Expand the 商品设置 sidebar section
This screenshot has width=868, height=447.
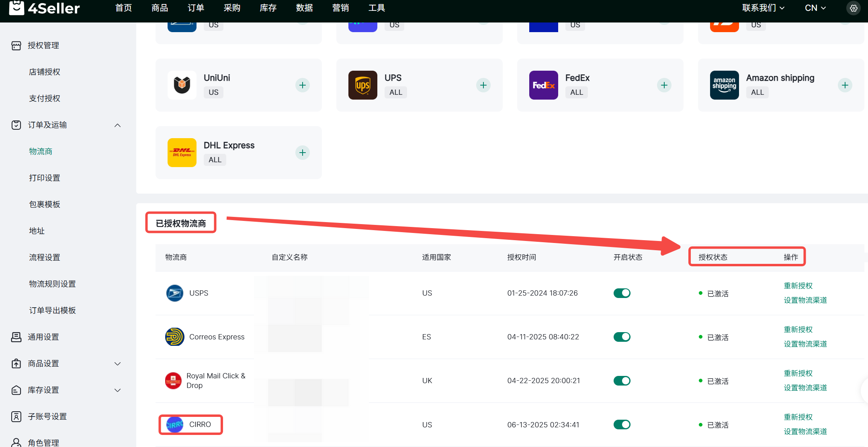[x=117, y=364]
